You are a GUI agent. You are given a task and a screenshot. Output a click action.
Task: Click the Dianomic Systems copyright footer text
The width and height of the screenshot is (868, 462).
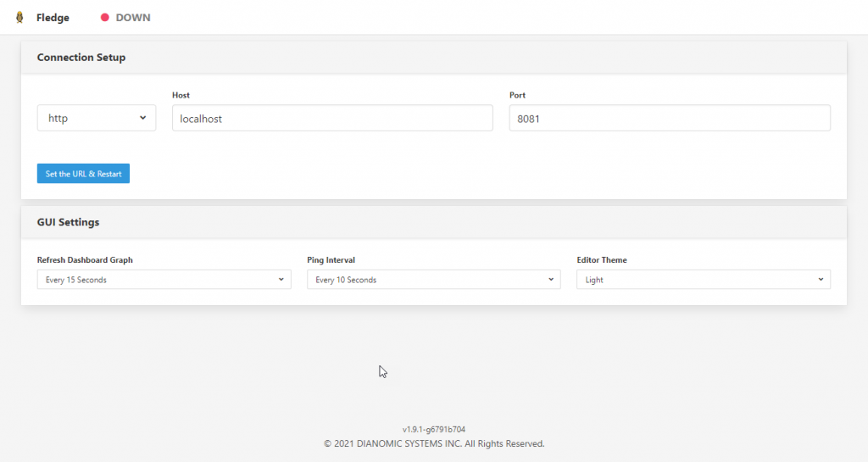(x=434, y=443)
